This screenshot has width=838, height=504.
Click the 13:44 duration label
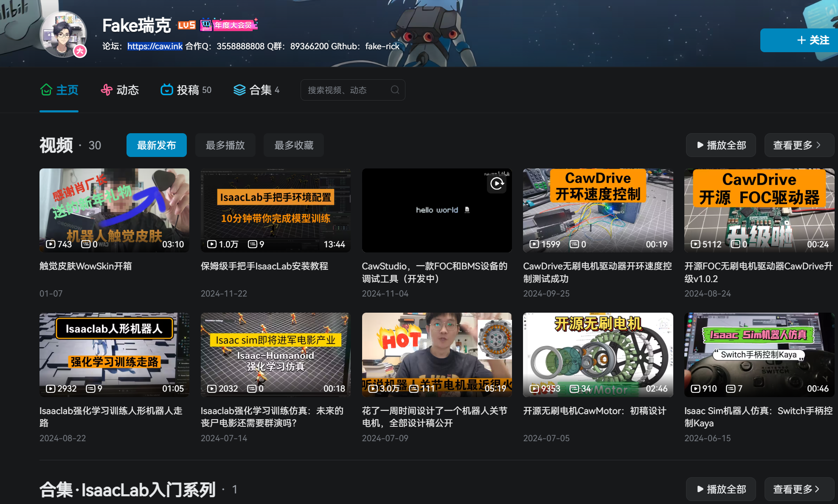[x=335, y=244]
